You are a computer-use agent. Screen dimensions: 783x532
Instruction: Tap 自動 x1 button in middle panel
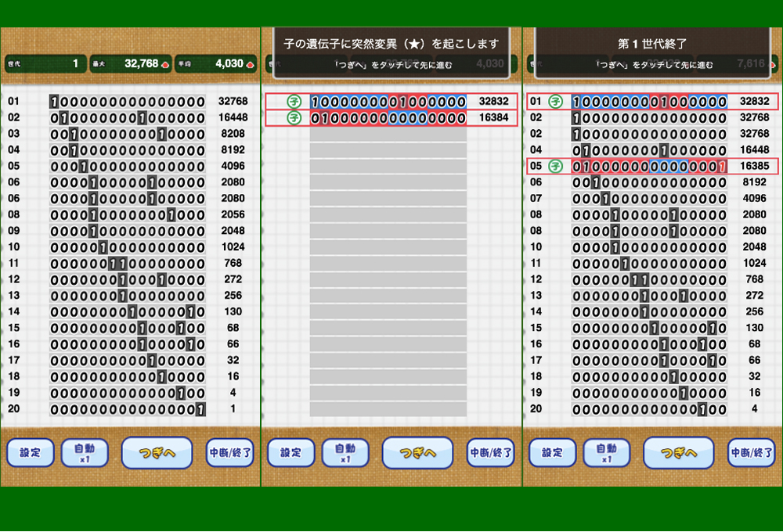(345, 453)
